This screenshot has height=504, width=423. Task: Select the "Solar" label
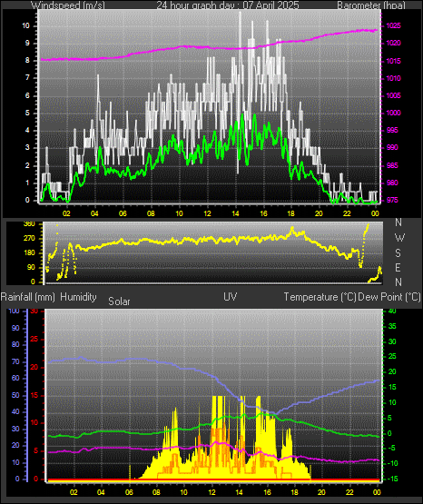119,301
